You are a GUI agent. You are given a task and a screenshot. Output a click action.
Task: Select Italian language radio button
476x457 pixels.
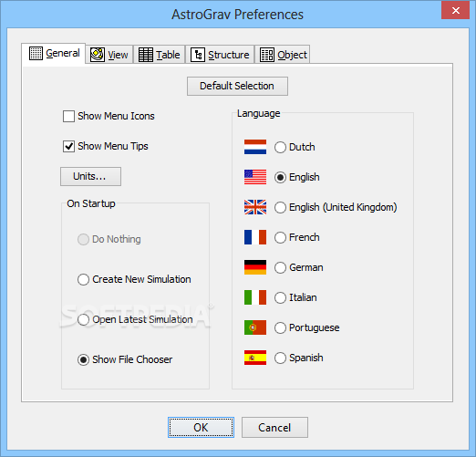pos(280,297)
